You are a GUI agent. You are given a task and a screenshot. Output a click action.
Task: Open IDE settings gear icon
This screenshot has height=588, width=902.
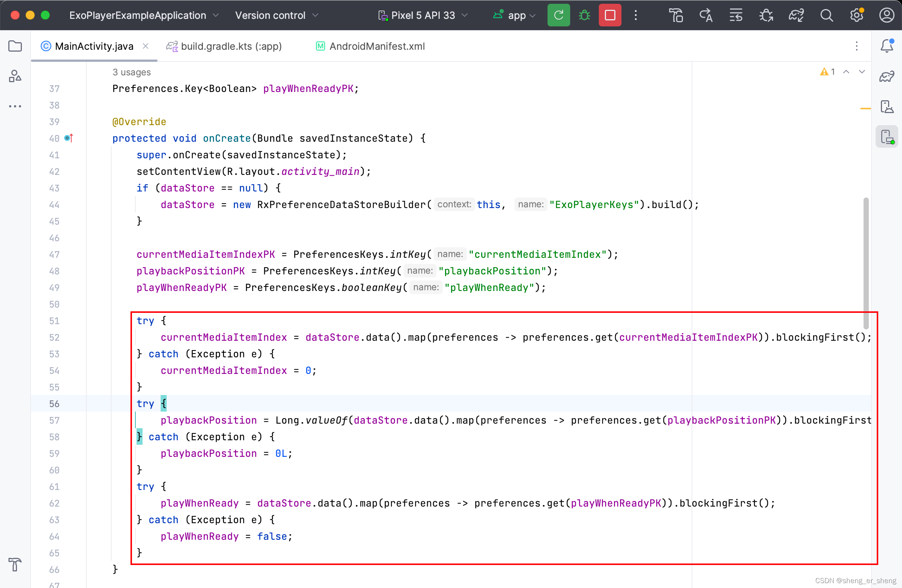click(856, 15)
